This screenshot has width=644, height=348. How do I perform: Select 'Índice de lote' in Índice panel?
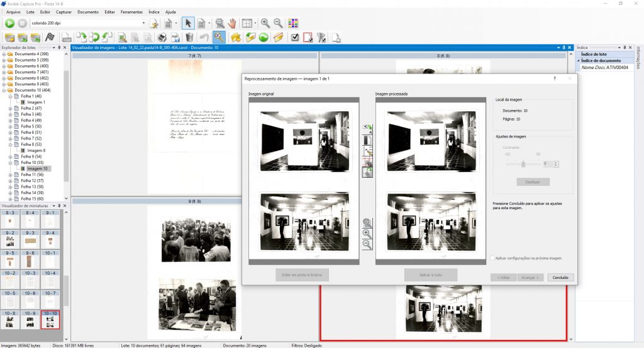pyautogui.click(x=594, y=54)
